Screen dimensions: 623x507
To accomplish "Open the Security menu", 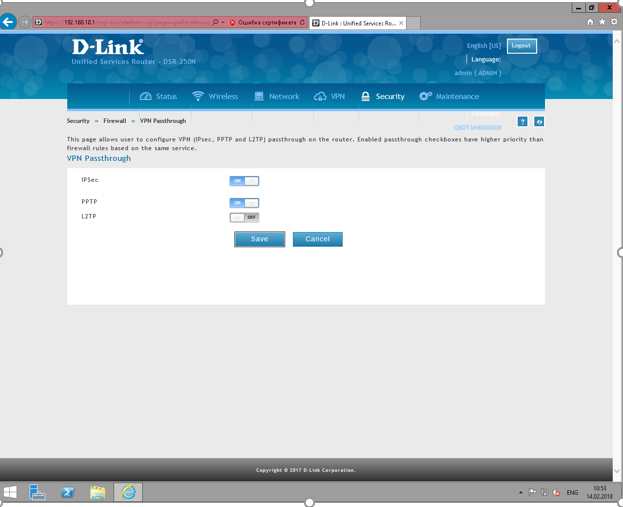I will pos(383,97).
